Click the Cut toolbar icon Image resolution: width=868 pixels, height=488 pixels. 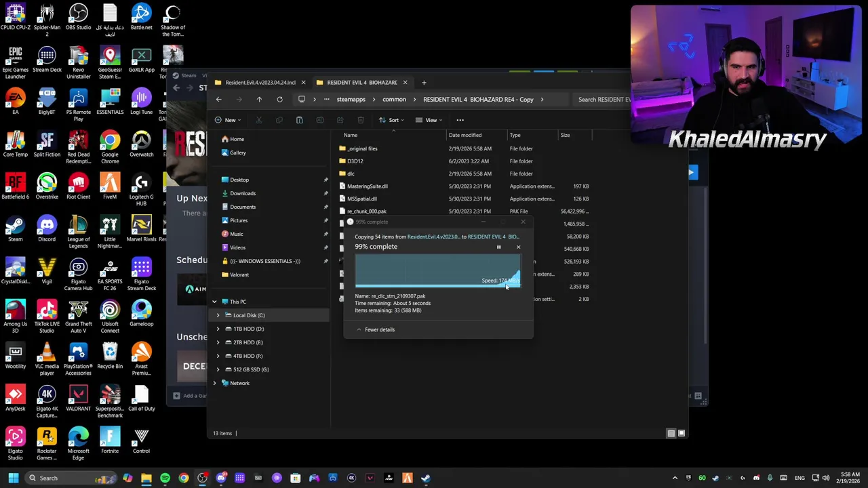tap(258, 120)
